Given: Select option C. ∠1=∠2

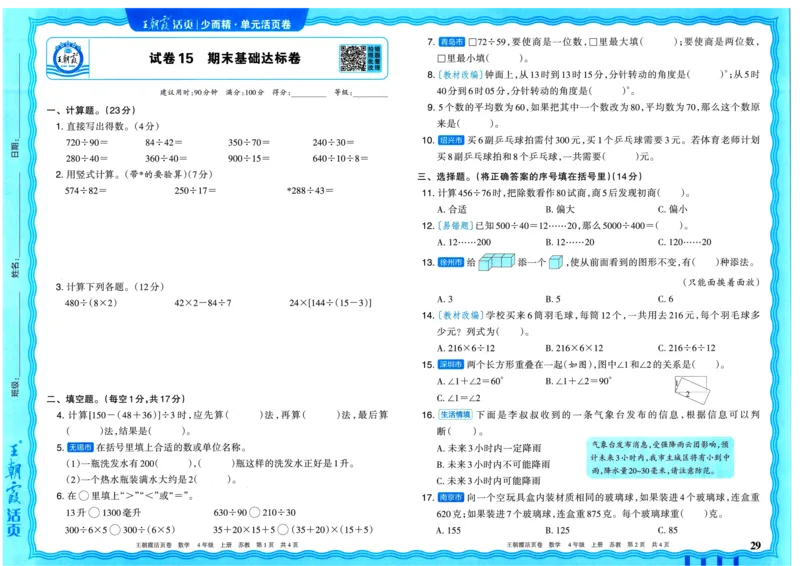Looking at the screenshot, I should tap(459, 398).
